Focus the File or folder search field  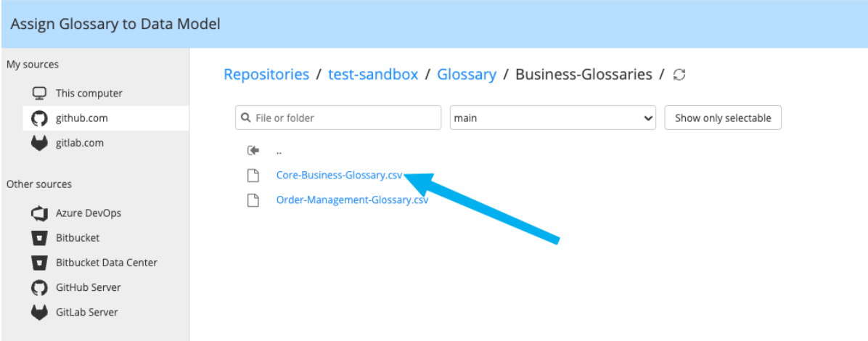tap(338, 118)
